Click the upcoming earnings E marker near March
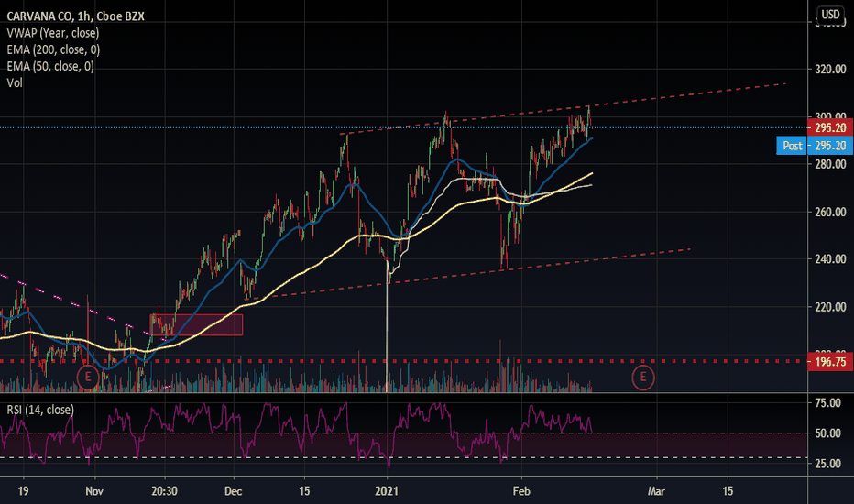 (642, 377)
